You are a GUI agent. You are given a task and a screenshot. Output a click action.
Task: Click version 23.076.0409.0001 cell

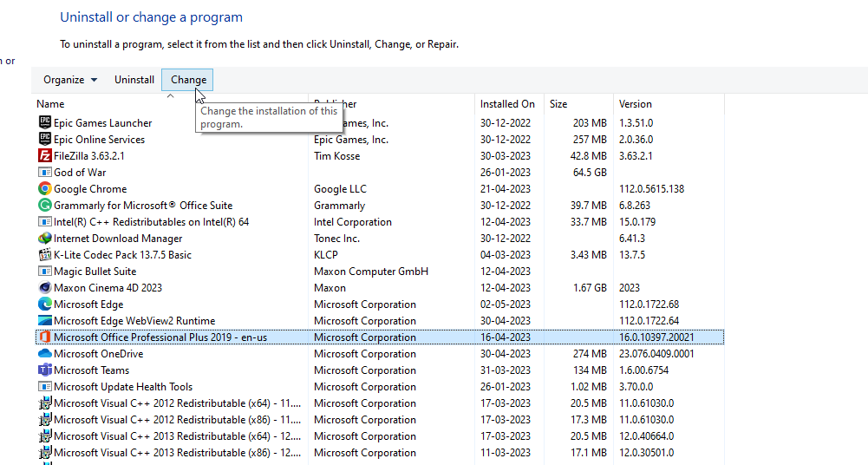click(x=656, y=354)
